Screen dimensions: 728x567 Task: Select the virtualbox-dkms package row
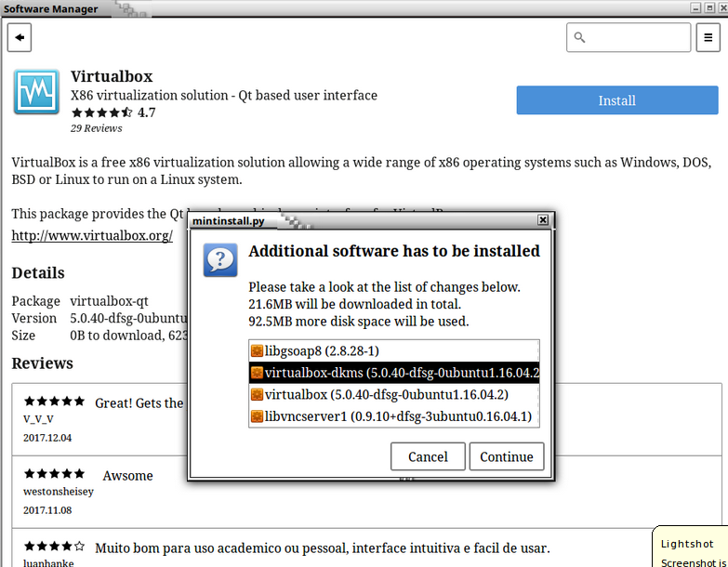coord(393,373)
